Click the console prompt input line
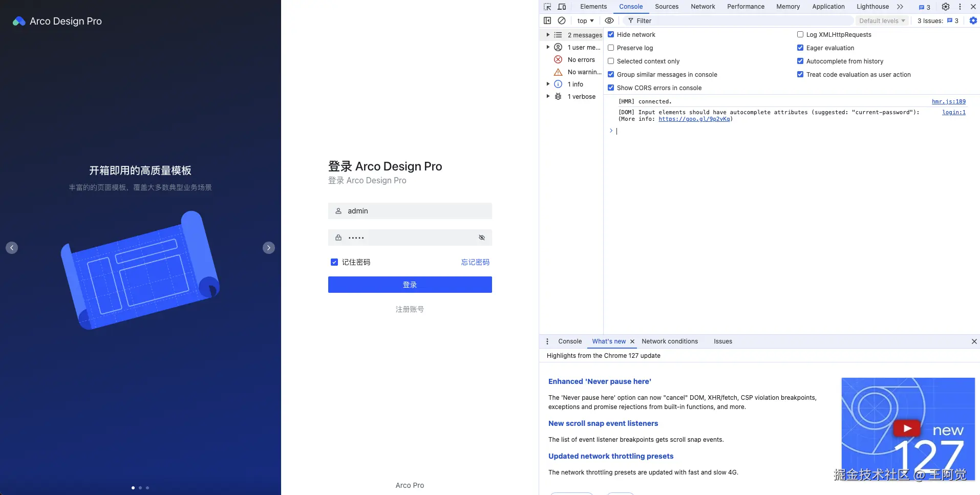Screen dimensions: 980x495 [792, 131]
